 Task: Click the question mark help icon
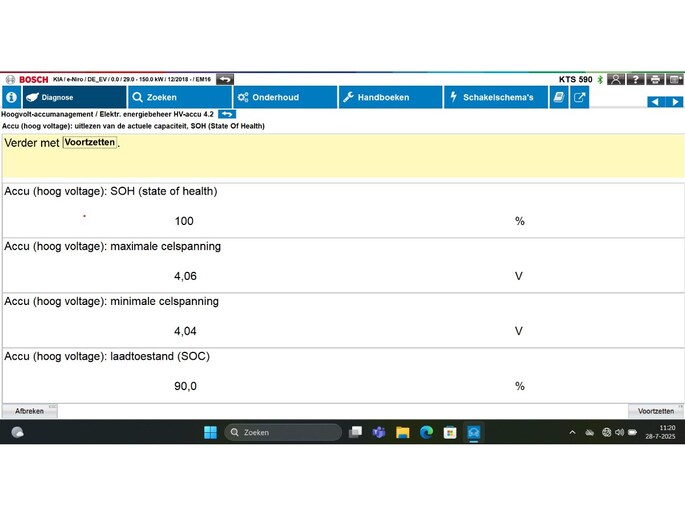[636, 79]
